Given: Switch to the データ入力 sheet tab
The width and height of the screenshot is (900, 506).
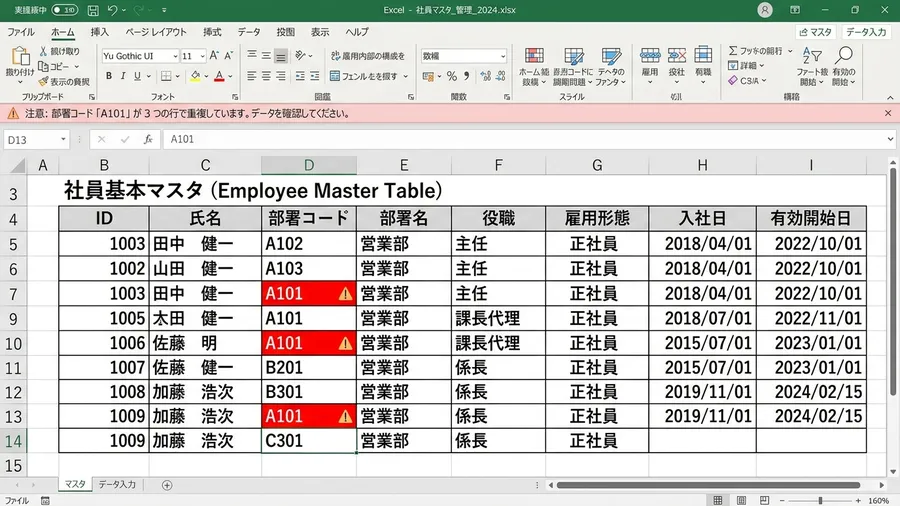Looking at the screenshot, I should pos(117,485).
